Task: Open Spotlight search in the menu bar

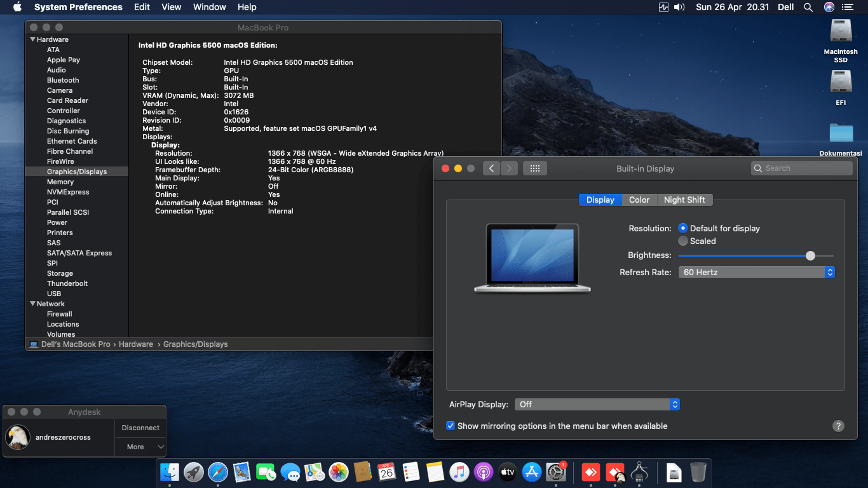Action: click(x=808, y=7)
